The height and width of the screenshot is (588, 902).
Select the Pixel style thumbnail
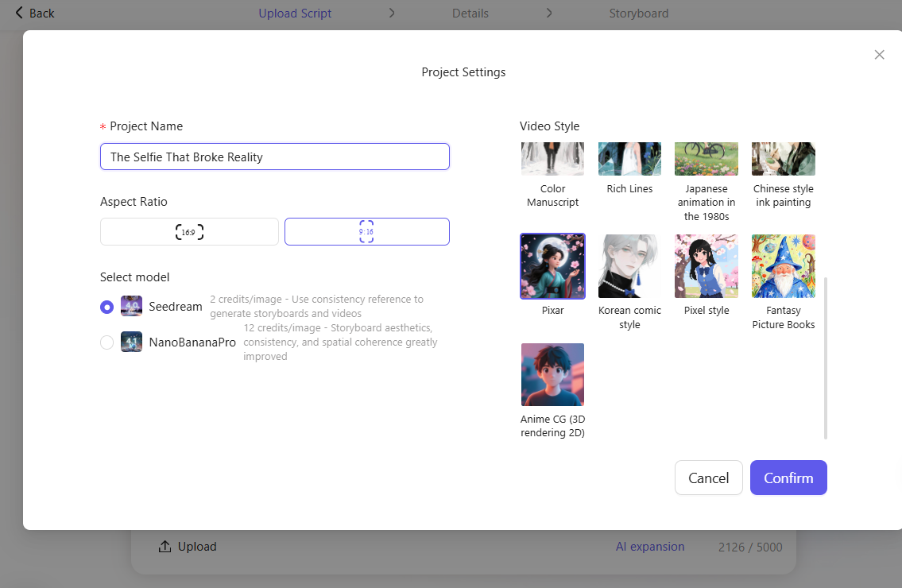point(707,266)
